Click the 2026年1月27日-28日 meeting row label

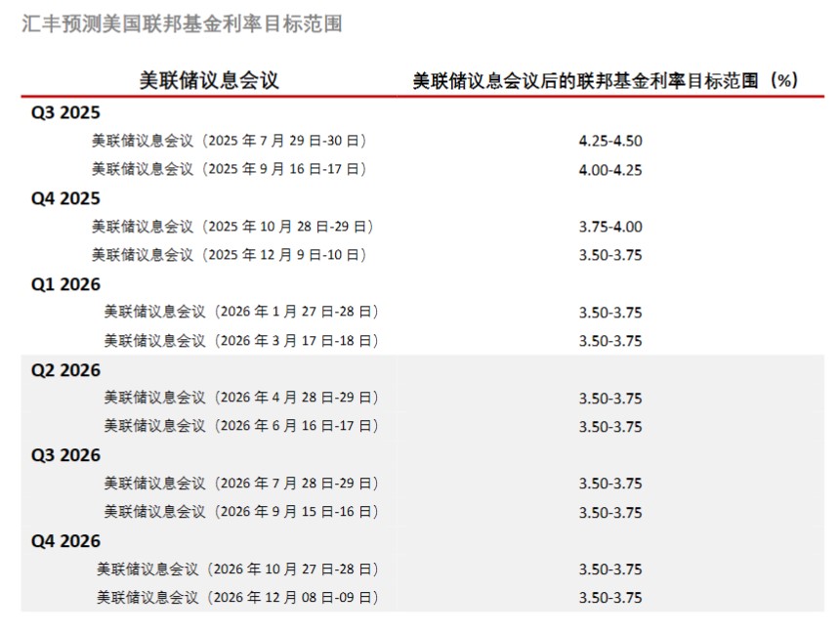coord(241,313)
